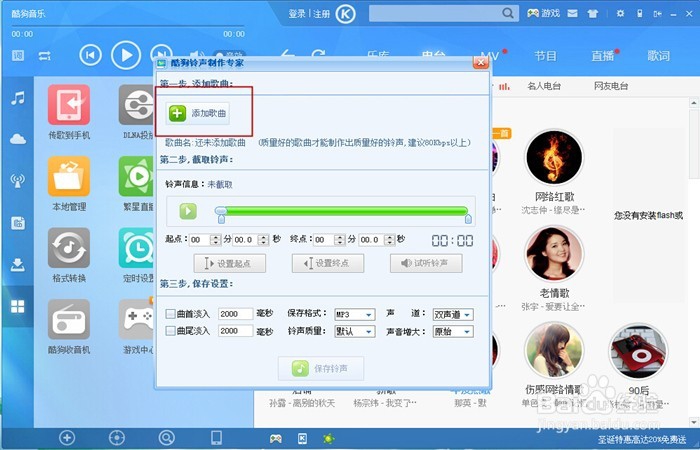
Task: Open the ringtone quality dropdown (默认)
Action: (355, 331)
